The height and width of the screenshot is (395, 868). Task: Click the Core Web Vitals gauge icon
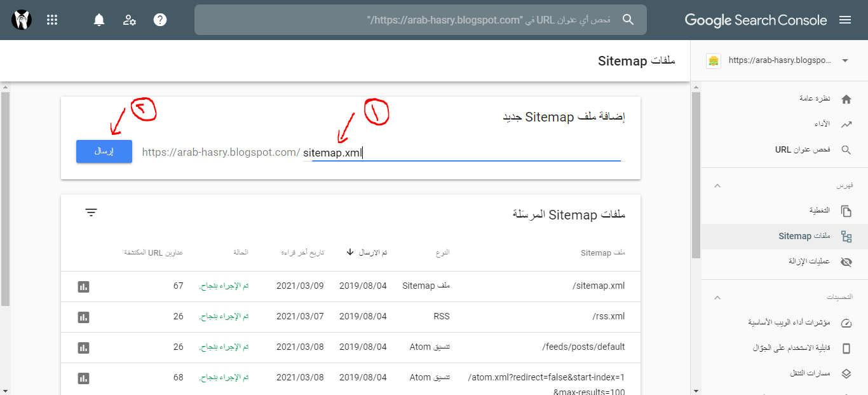(x=846, y=323)
